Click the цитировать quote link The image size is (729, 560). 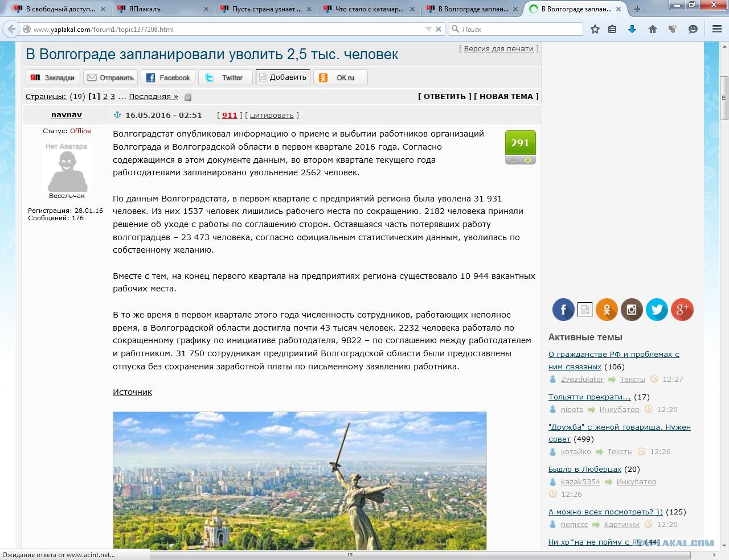(272, 115)
